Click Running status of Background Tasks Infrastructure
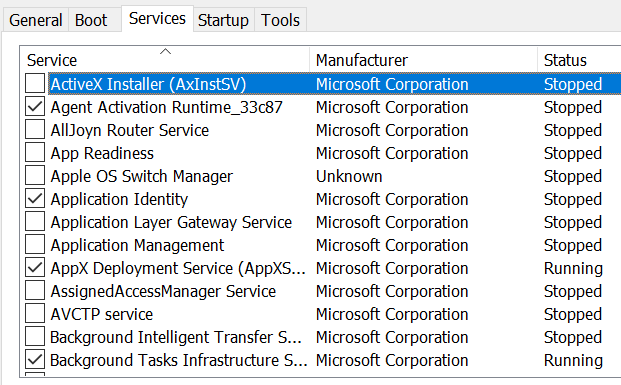Viewport: 621px width, 385px height. coord(573,360)
